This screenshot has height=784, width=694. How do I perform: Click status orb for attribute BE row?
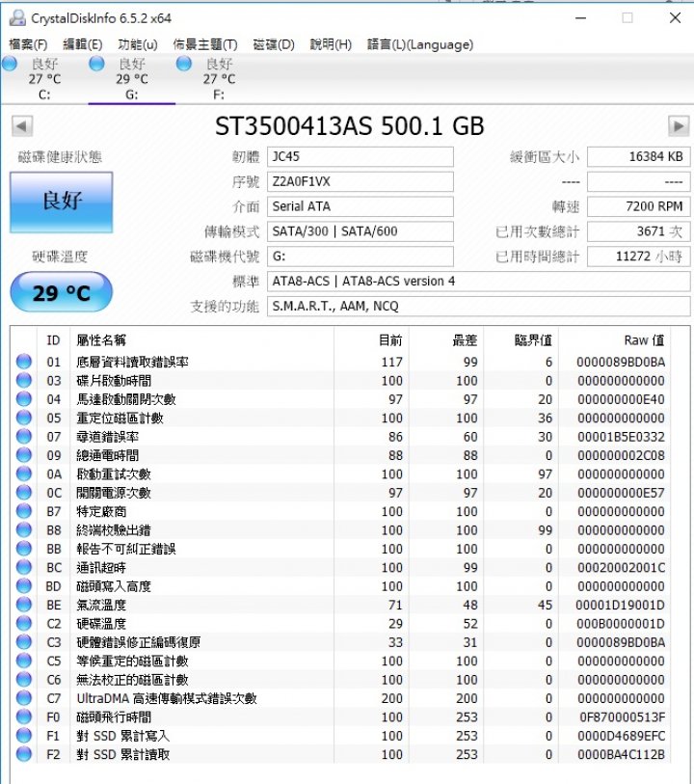[23, 605]
